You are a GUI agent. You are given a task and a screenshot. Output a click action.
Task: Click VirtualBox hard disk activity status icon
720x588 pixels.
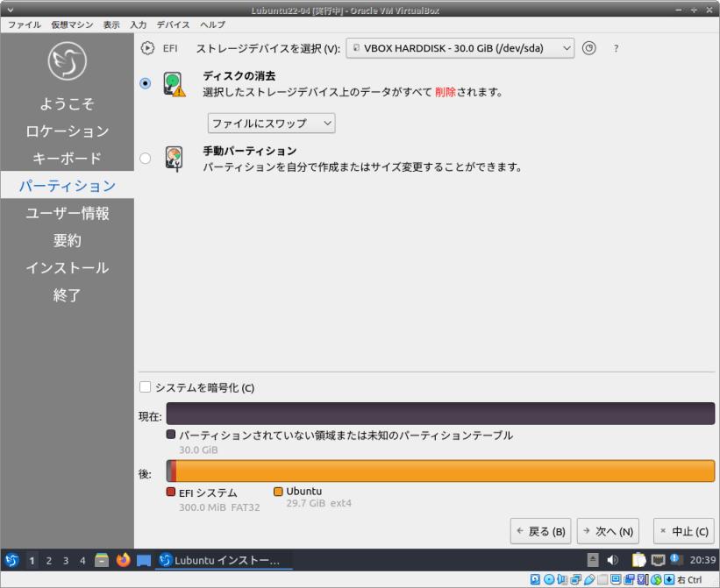point(536,579)
